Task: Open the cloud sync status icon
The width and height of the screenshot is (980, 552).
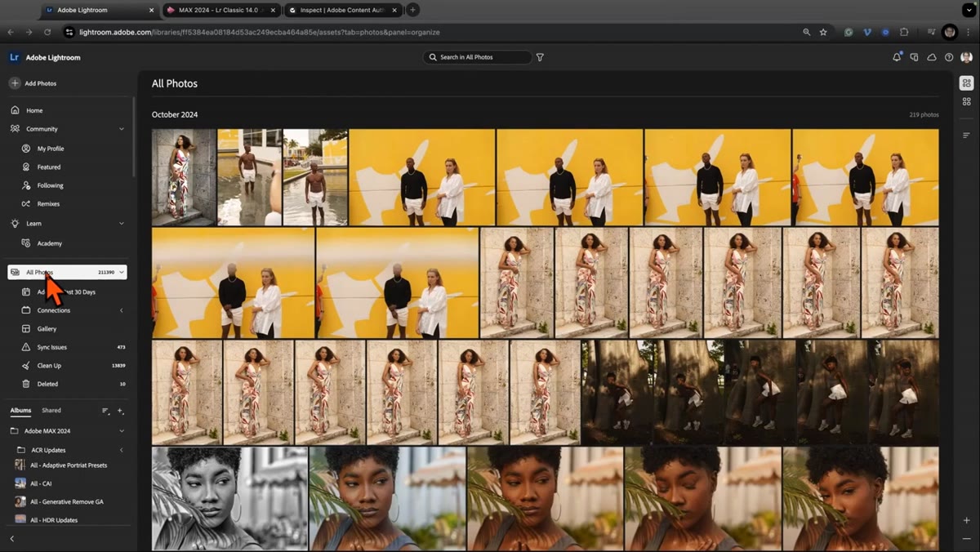Action: coord(932,57)
